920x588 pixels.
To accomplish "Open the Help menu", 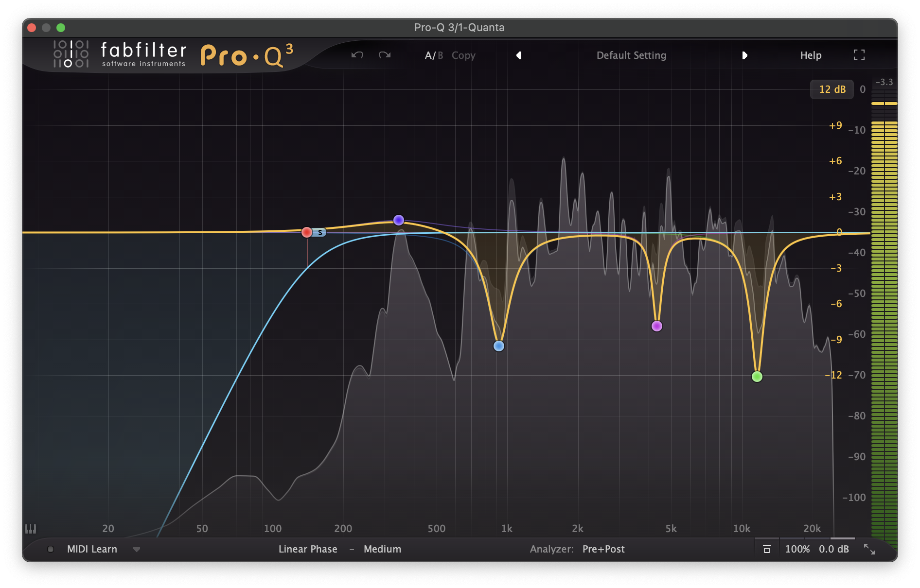I will (x=811, y=55).
